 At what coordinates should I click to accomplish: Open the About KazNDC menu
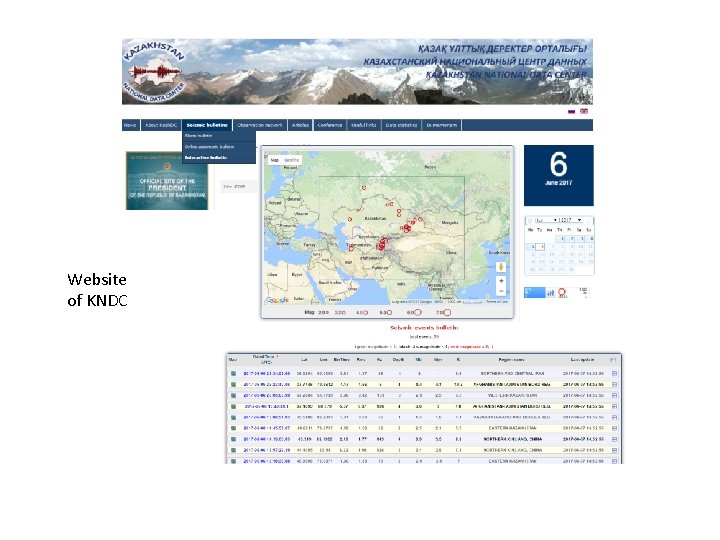(x=161, y=125)
